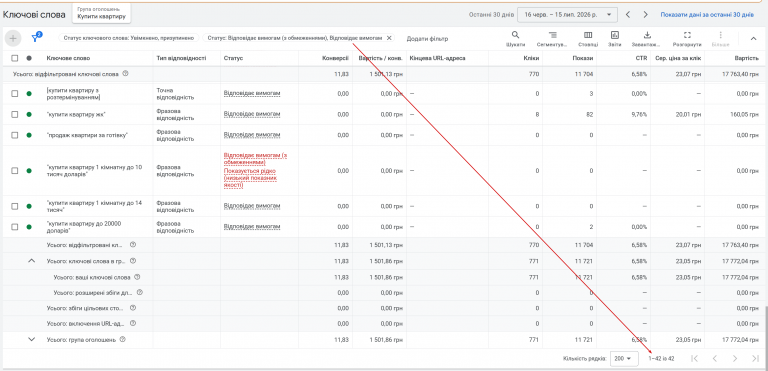
Task: Open the date range dropdown 16 черв. – 15 лип.
Action: pyautogui.click(x=567, y=15)
